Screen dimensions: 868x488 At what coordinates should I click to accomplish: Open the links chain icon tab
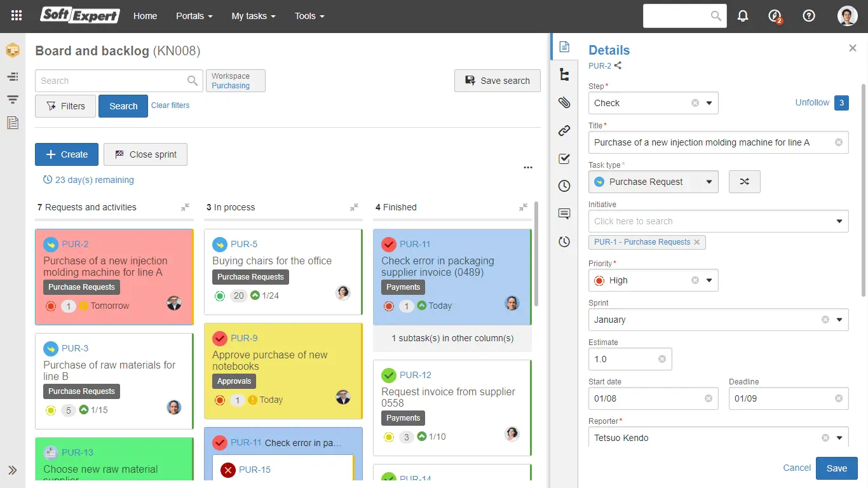(x=564, y=131)
